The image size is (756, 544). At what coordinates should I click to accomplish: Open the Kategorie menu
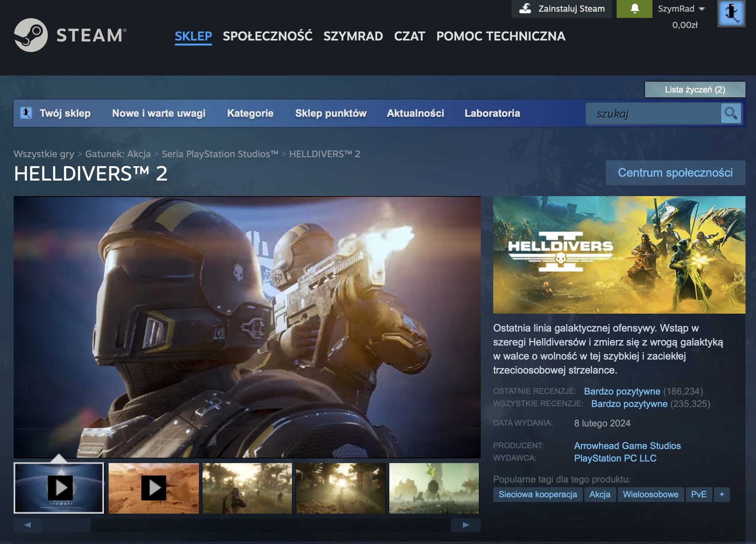click(x=250, y=113)
